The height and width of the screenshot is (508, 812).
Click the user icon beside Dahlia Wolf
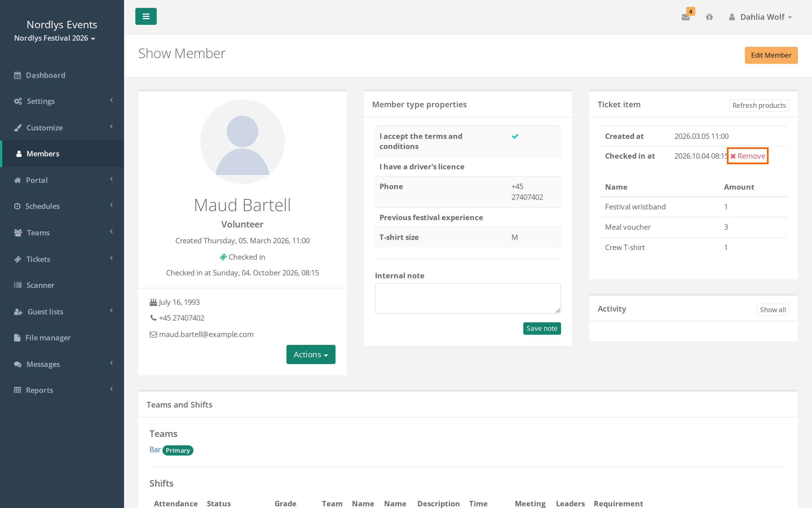tap(731, 17)
